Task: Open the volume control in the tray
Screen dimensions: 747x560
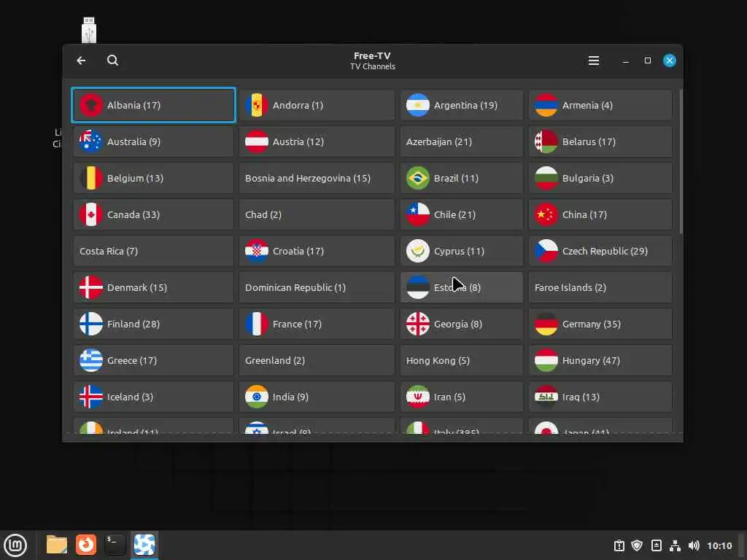Action: coord(694,545)
